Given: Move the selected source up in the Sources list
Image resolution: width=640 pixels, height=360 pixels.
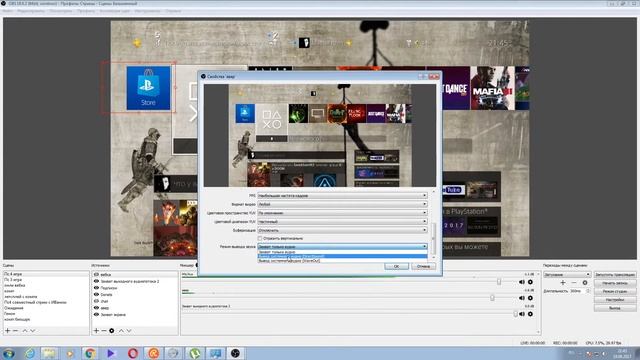Looking at the screenshot, I should pyautogui.click(x=121, y=331).
